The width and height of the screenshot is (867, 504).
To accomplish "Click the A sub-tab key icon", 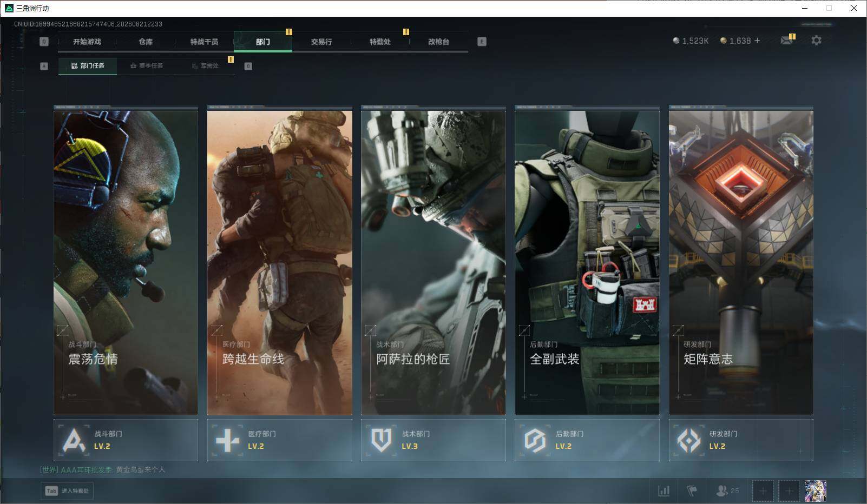I will [x=44, y=66].
